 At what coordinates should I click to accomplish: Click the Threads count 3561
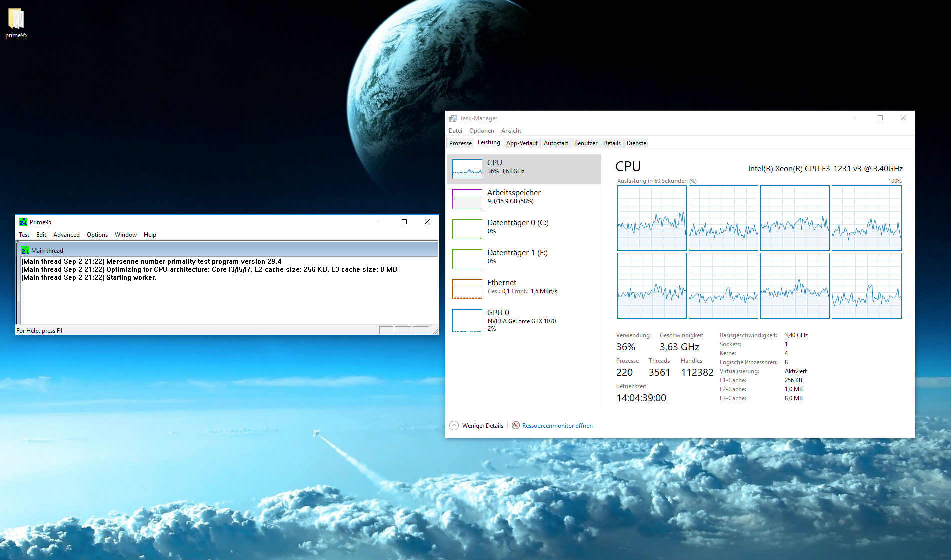click(659, 373)
